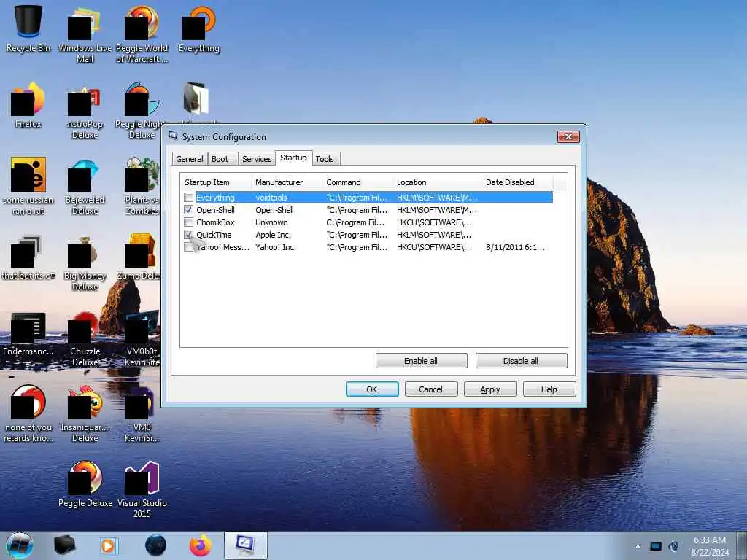Select the 'that but its c#' desktop icon

[28, 257]
